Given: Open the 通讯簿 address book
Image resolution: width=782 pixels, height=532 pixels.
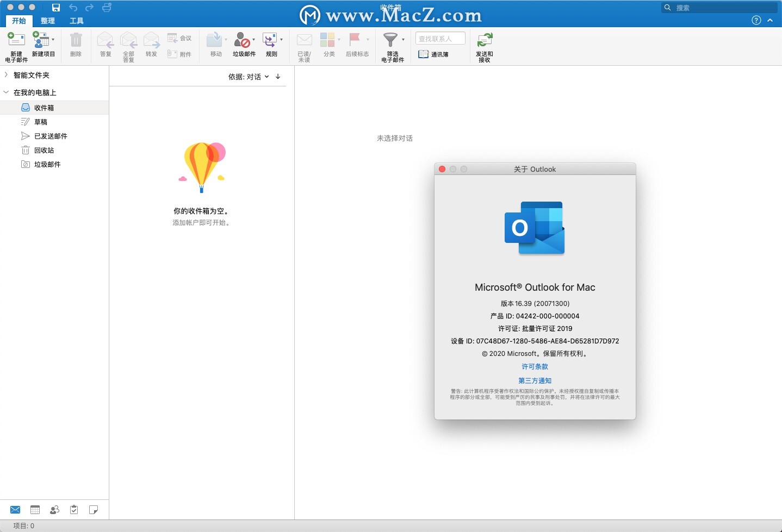Looking at the screenshot, I should pyautogui.click(x=433, y=54).
